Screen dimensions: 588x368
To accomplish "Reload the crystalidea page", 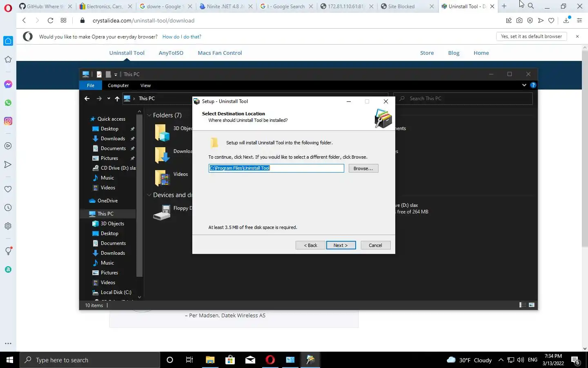I will [x=50, y=20].
